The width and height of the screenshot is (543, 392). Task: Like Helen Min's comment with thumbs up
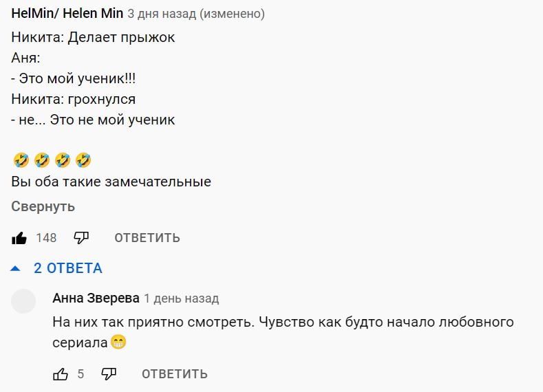(19, 238)
